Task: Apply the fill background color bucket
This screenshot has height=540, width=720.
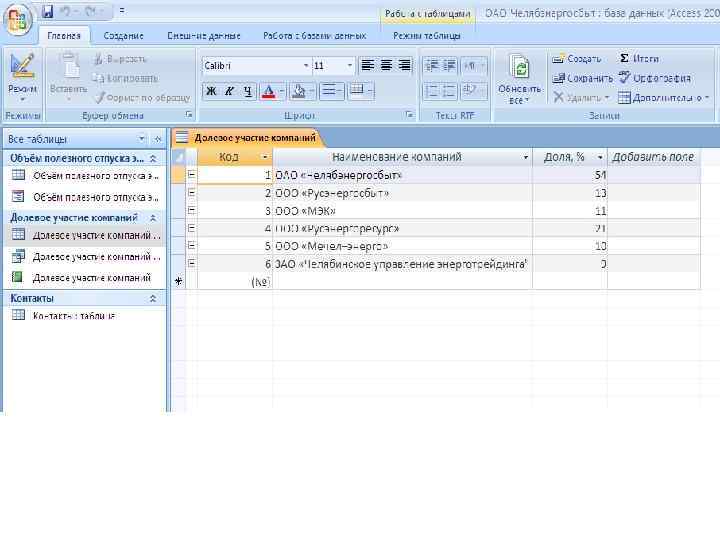Action: pyautogui.click(x=298, y=91)
